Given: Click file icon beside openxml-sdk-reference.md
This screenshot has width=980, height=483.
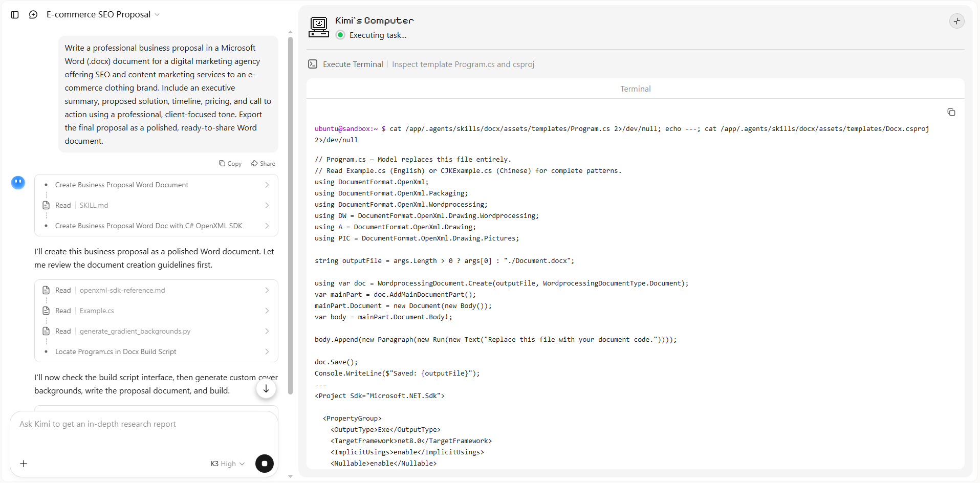Looking at the screenshot, I should [46, 291].
